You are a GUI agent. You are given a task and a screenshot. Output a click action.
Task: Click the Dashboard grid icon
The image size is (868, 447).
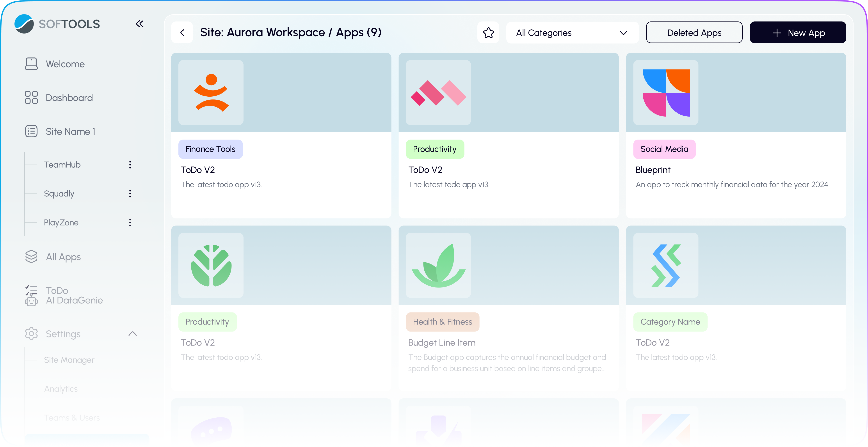31,97
